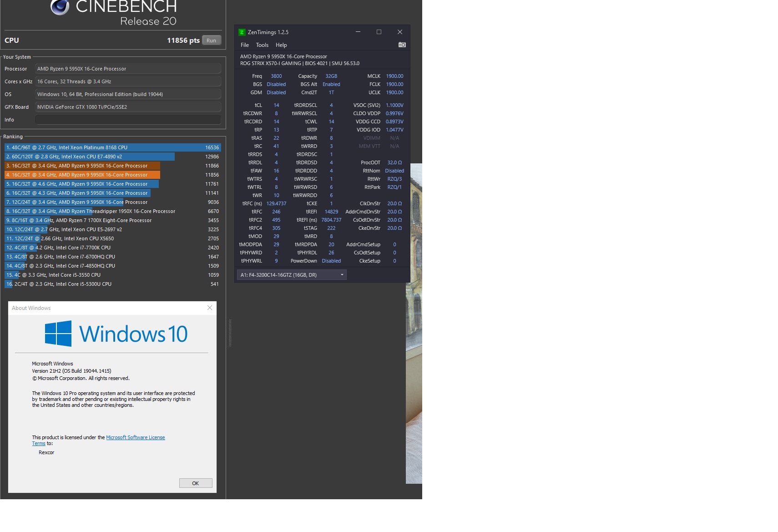Select ranking entry 12, Core i7-7700K
The width and height of the screenshot is (778, 532).
113,248
